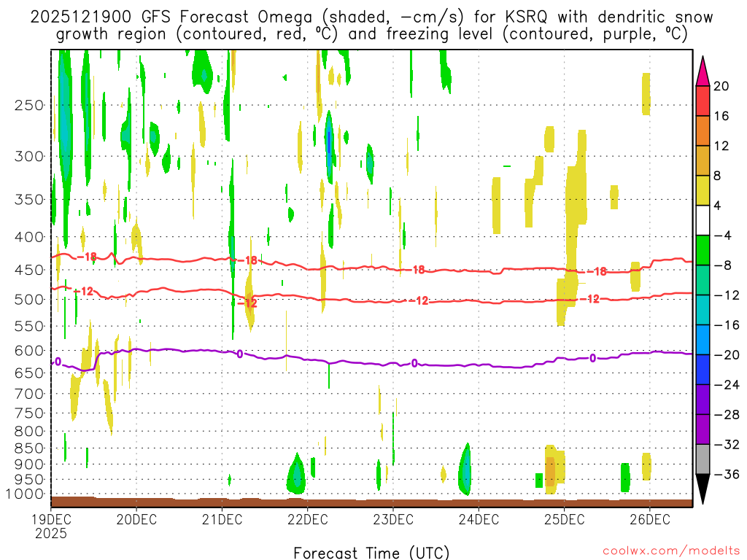Click the 24DEC time axis label
The height and width of the screenshot is (560, 747).
(479, 519)
